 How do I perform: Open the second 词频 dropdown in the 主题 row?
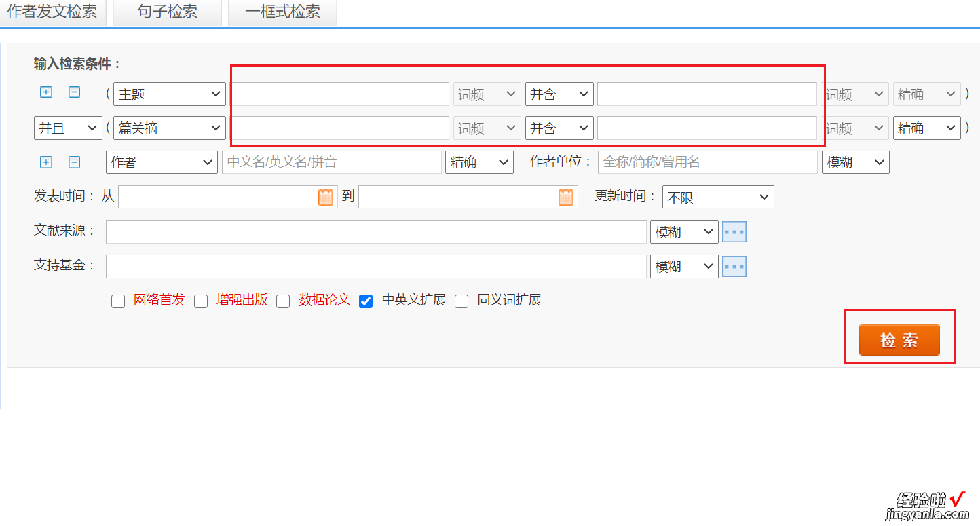coord(855,94)
